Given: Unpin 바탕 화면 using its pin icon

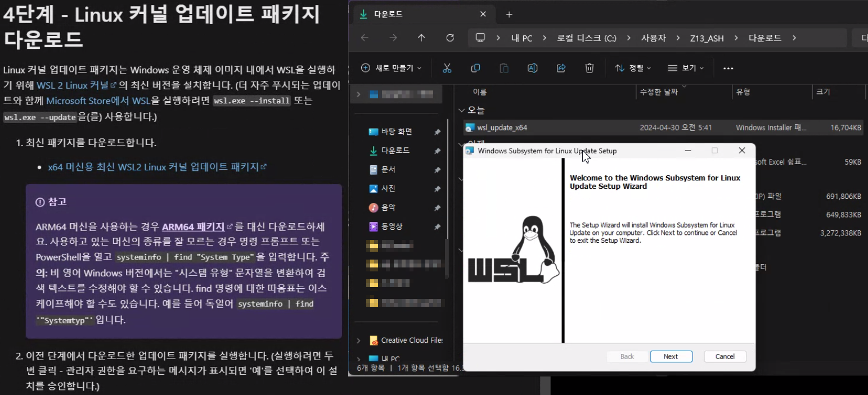Looking at the screenshot, I should click(437, 132).
